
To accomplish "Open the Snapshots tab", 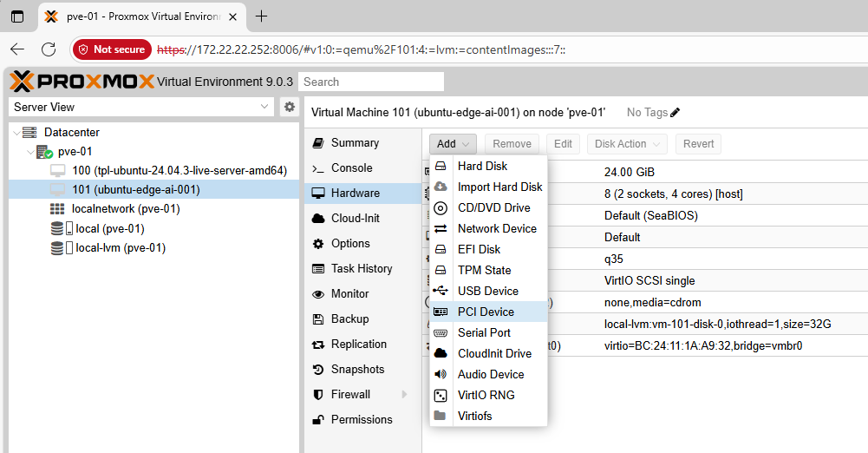I will (357, 370).
